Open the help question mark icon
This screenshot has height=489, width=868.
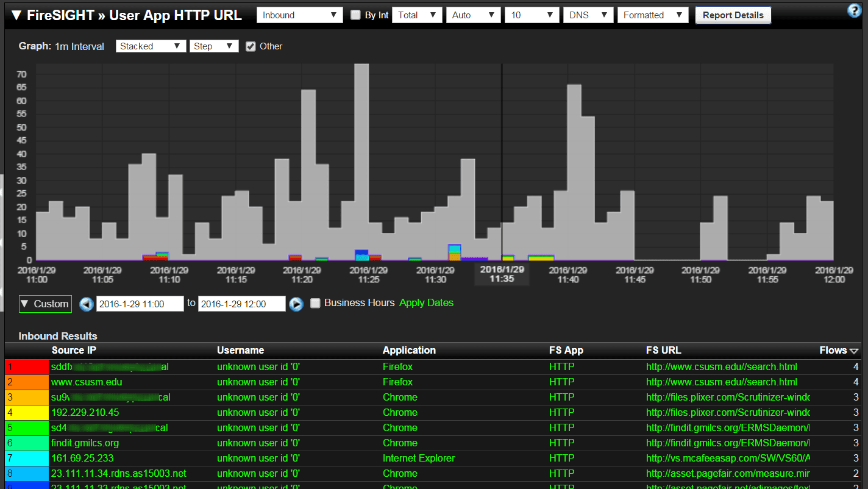[x=855, y=10]
